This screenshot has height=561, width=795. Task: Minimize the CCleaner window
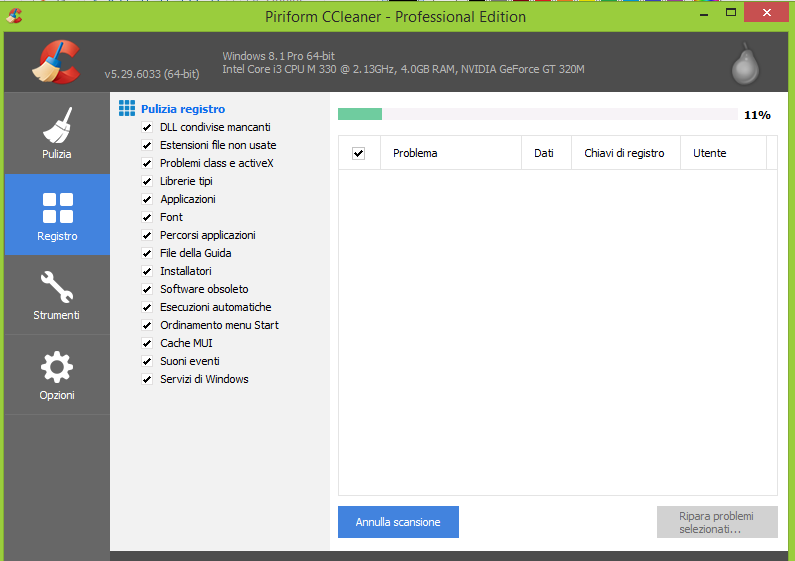tap(704, 13)
